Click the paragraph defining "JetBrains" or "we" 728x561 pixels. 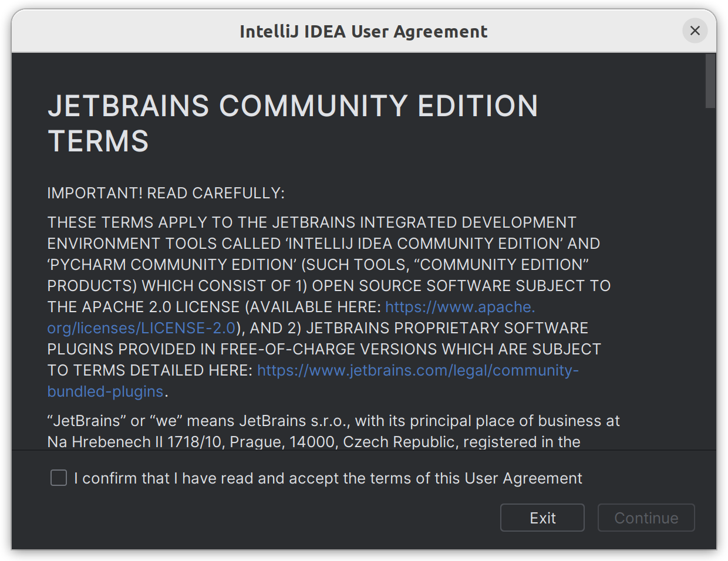point(333,431)
